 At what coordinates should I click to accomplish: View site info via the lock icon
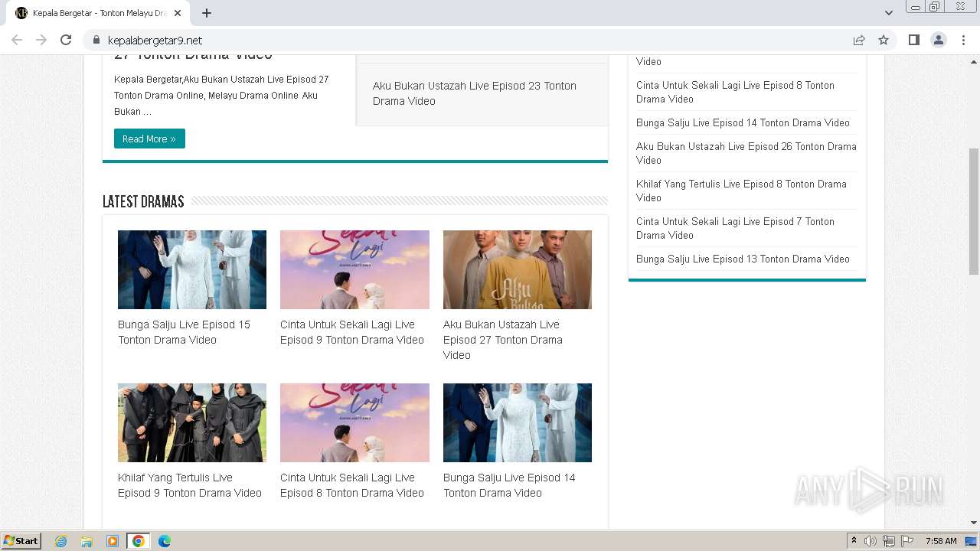[96, 40]
